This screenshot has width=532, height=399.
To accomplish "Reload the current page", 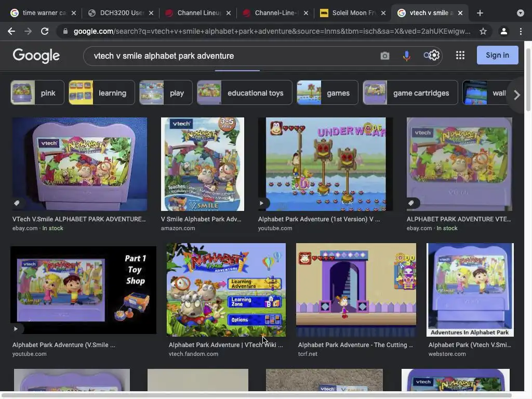I will click(x=45, y=31).
